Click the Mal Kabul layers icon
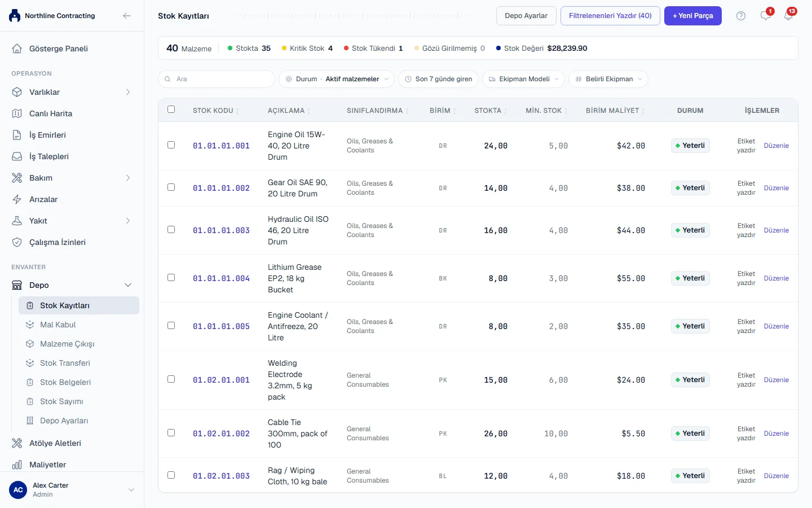812x508 pixels. click(30, 325)
